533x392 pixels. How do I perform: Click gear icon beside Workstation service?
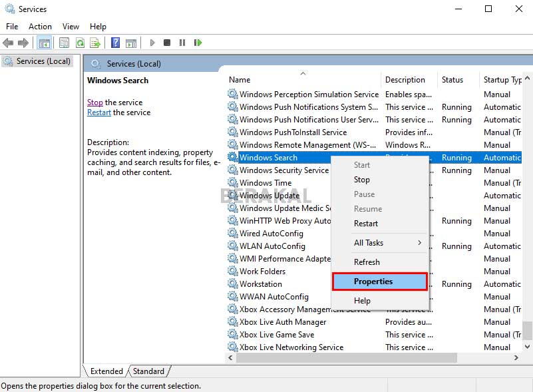pyautogui.click(x=232, y=284)
